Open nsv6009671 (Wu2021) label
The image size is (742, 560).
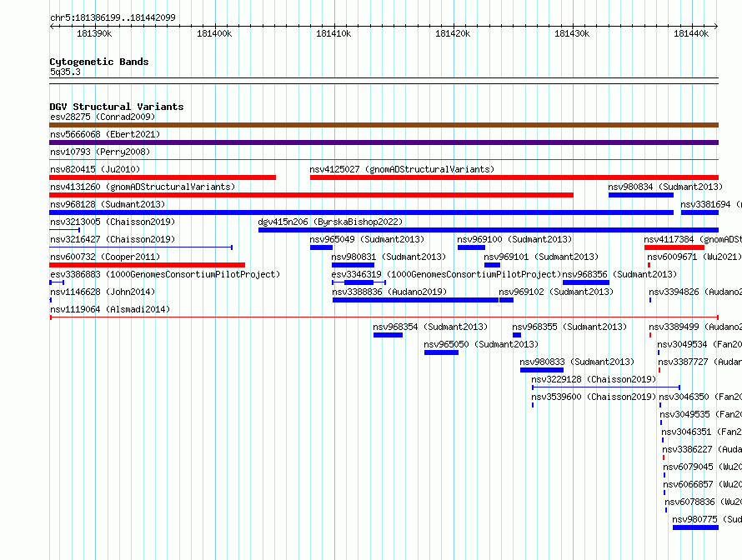click(x=694, y=257)
